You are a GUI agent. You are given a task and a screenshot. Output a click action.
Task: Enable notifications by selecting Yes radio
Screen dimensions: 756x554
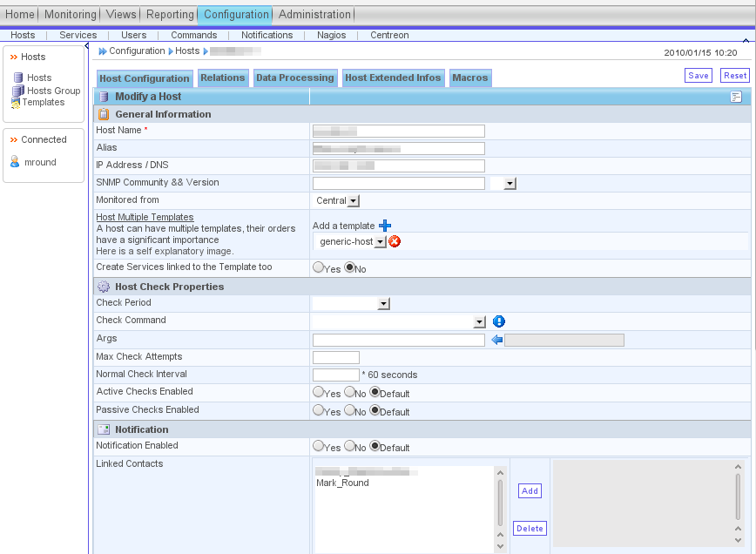[319, 447]
